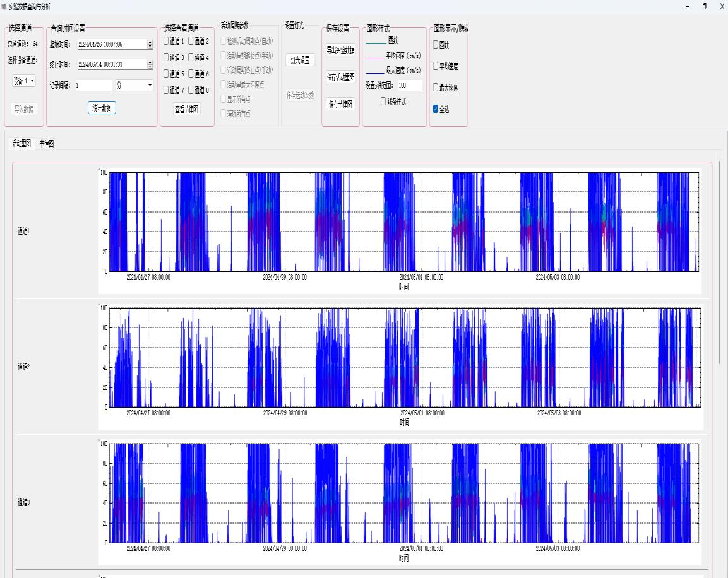Screen dimensions: 728x578
Task: Click the app icon in the title bar
Action: [4, 6]
